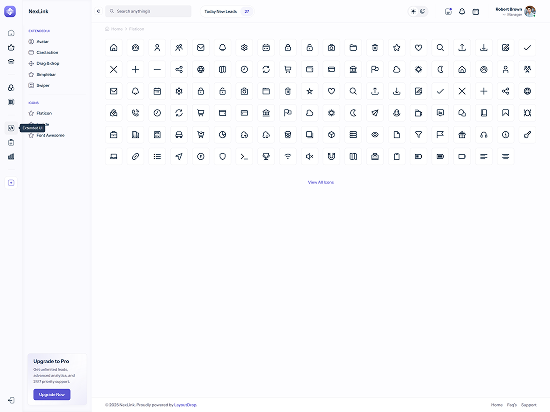Open Robert Brown profile dropdown
550x412 pixels.
tap(516, 12)
